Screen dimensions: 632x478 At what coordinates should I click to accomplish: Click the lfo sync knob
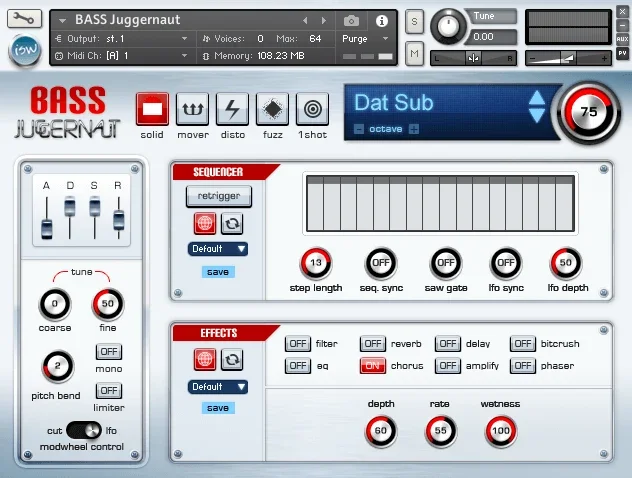[x=506, y=263]
